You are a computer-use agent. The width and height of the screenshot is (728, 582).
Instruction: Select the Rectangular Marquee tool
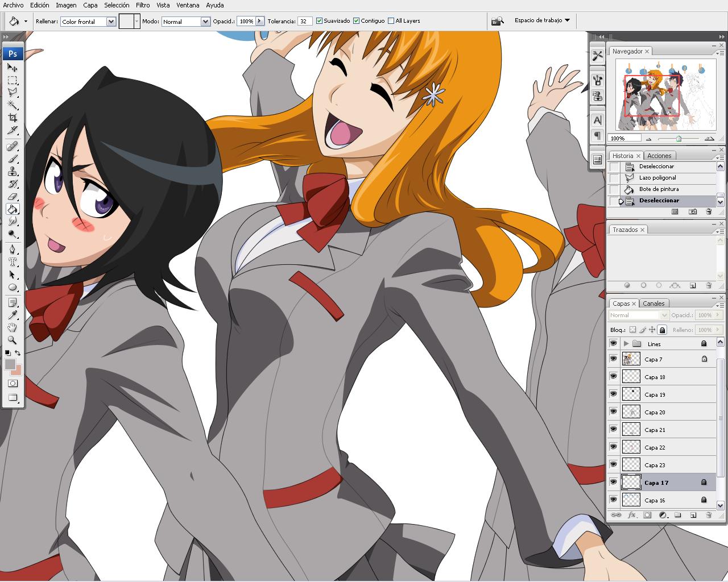(13, 80)
